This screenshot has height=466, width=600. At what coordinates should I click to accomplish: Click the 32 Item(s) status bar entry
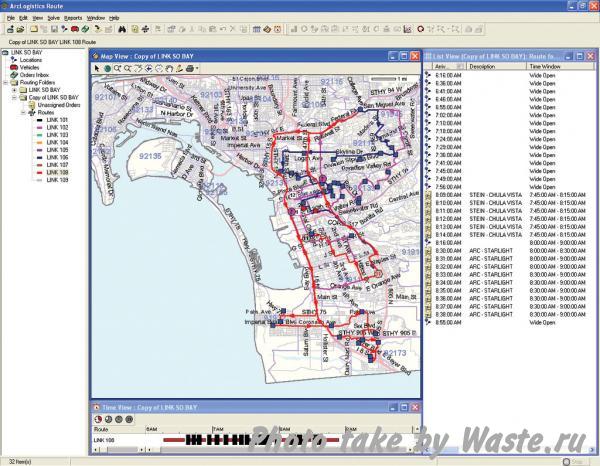click(20, 462)
